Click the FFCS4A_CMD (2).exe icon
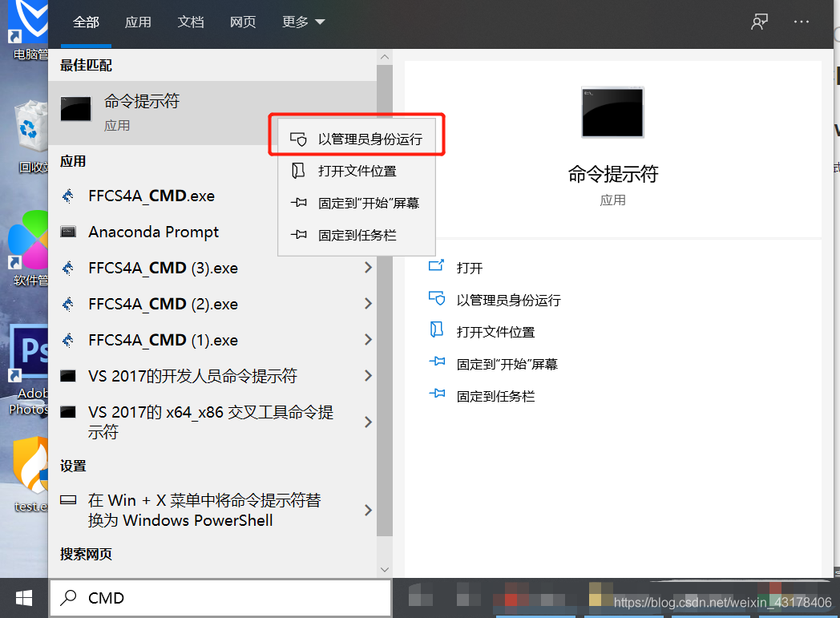 (68, 304)
